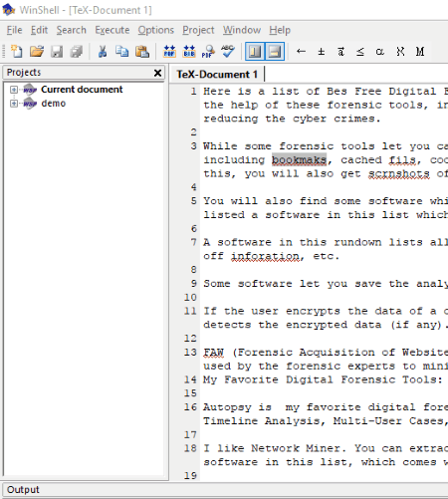
Task: Click line number 9 in the gutter
Action: 193,284
